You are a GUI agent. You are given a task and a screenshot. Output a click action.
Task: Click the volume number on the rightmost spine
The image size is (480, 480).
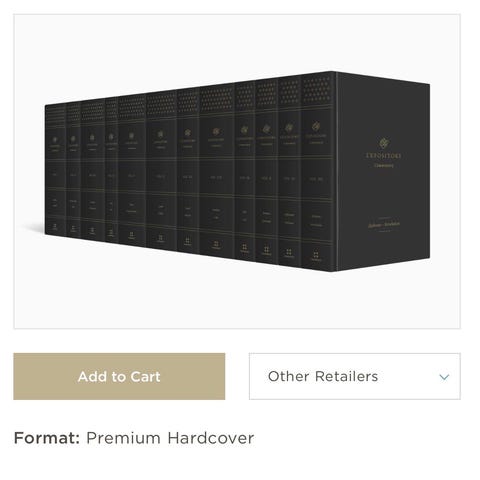click(316, 179)
